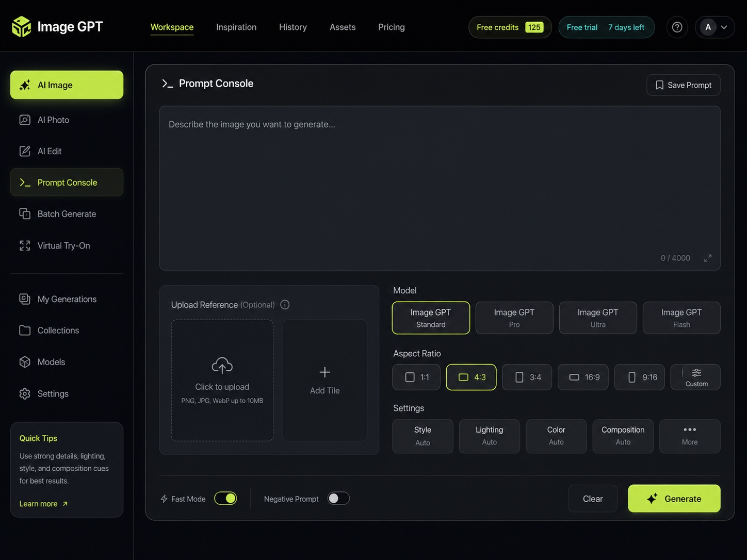Screen dimensions: 747x560
Task: Open the Composition Auto setting dropdown
Action: click(x=623, y=436)
